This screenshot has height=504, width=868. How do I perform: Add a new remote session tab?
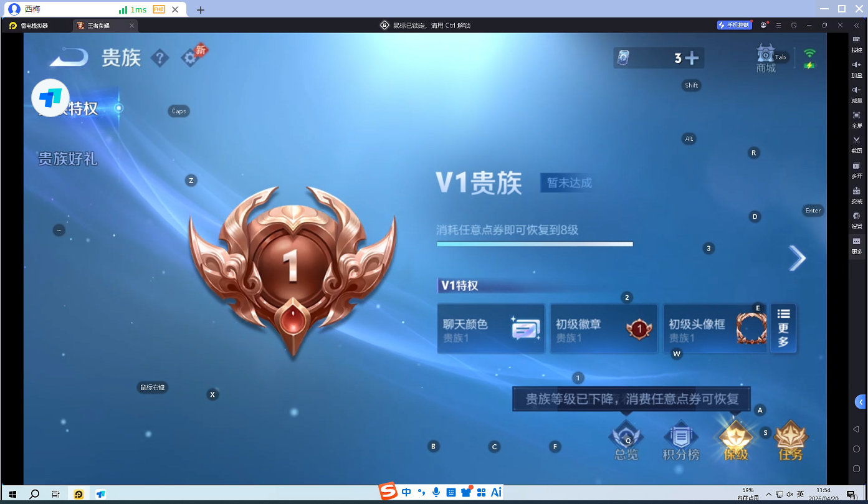tap(200, 10)
